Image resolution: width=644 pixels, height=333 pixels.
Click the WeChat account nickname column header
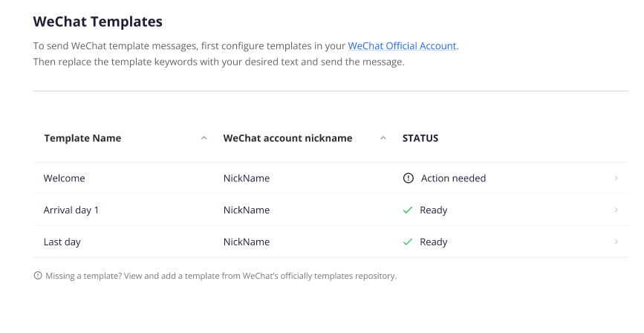coord(287,138)
